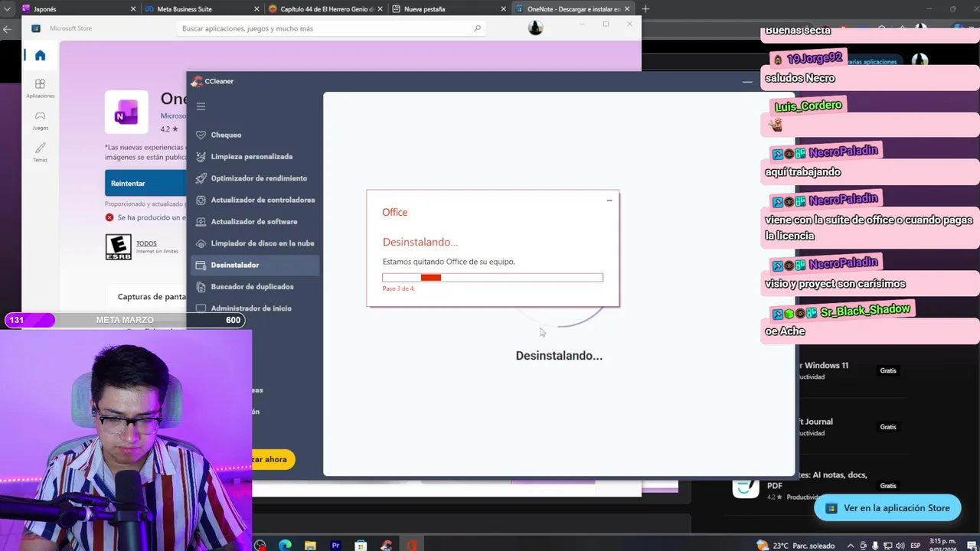The width and height of the screenshot is (980, 551).
Task: Close the Meta Business Suite tab
Action: pos(256,9)
